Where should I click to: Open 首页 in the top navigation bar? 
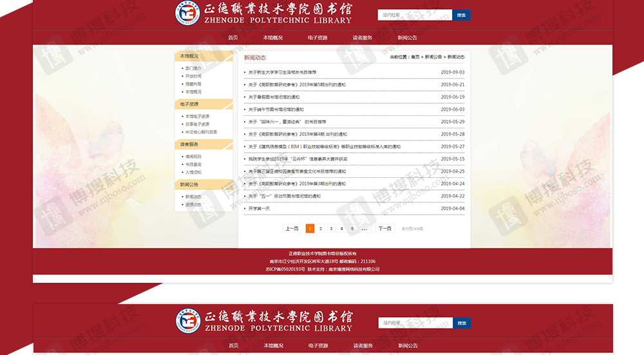(233, 37)
